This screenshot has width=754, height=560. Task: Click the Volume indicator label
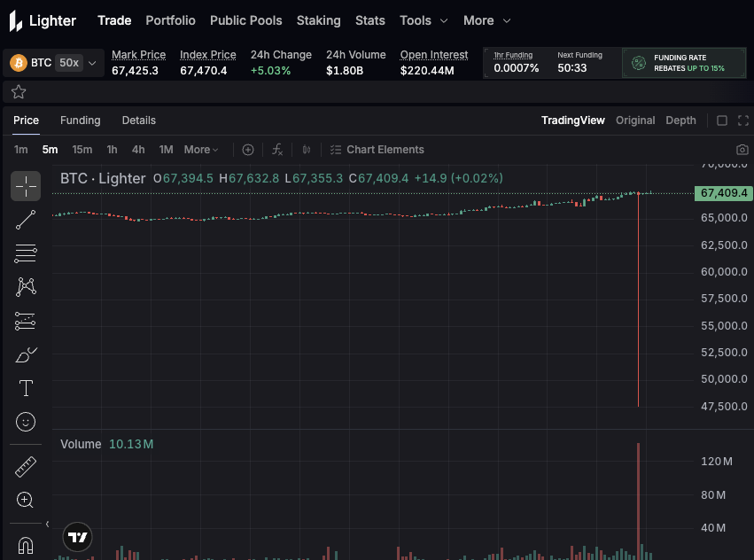(81, 444)
